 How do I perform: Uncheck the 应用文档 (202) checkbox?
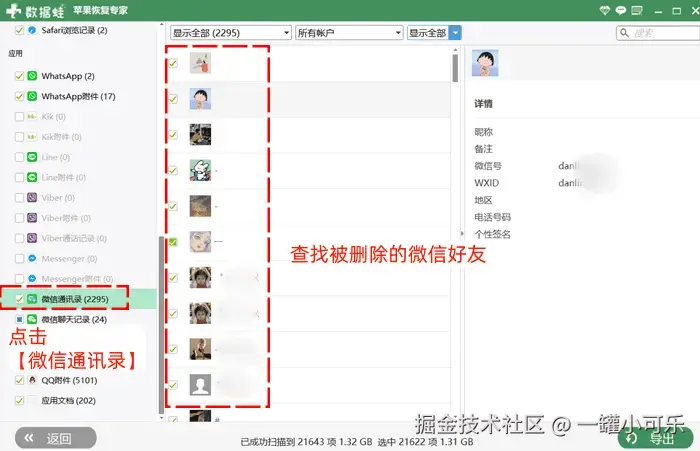pos(19,401)
